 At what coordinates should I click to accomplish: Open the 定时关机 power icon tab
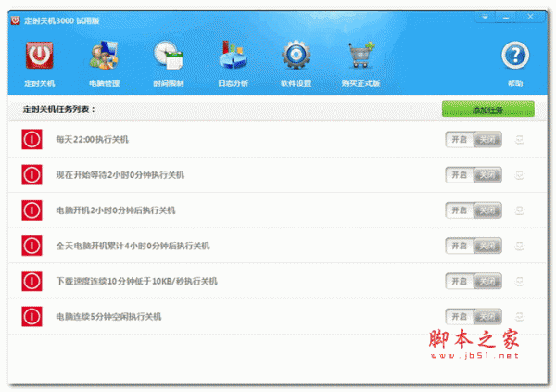pyautogui.click(x=39, y=55)
